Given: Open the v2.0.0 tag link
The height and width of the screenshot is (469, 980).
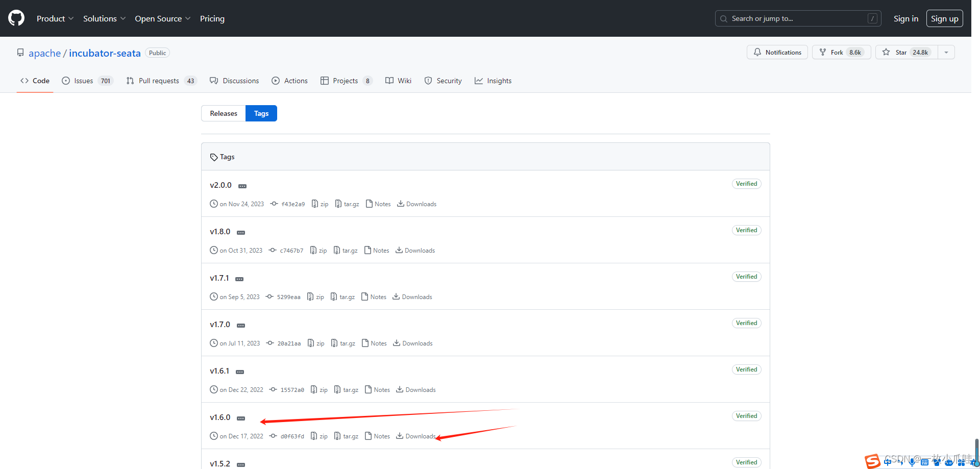Looking at the screenshot, I should pos(220,185).
